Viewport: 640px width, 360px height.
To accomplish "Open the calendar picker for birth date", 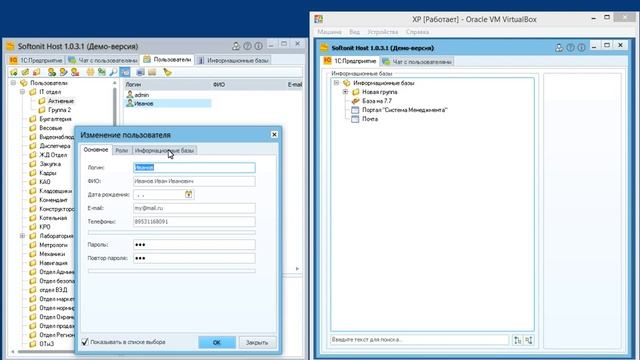I will [189, 194].
